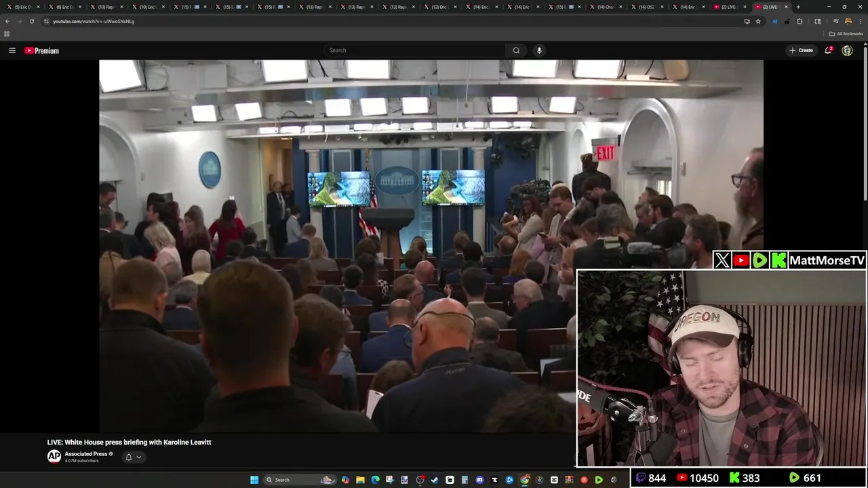Open Copilot from the taskbar
The image size is (868, 488).
[x=345, y=480]
